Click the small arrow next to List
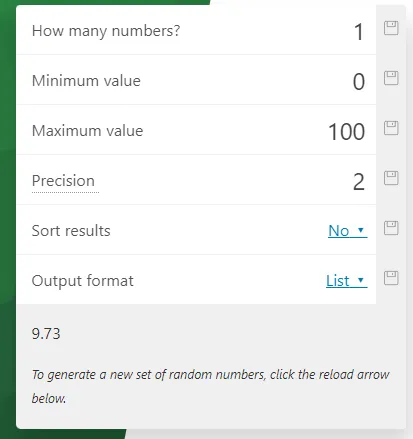The height and width of the screenshot is (439, 413). [x=360, y=280]
